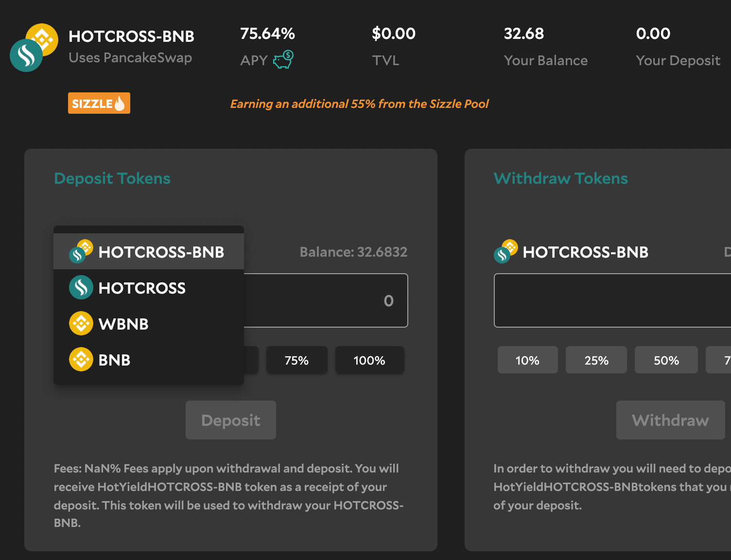Click the HOTCROSS-BNB title in header
Viewport: 731px width, 560px height.
(x=132, y=36)
